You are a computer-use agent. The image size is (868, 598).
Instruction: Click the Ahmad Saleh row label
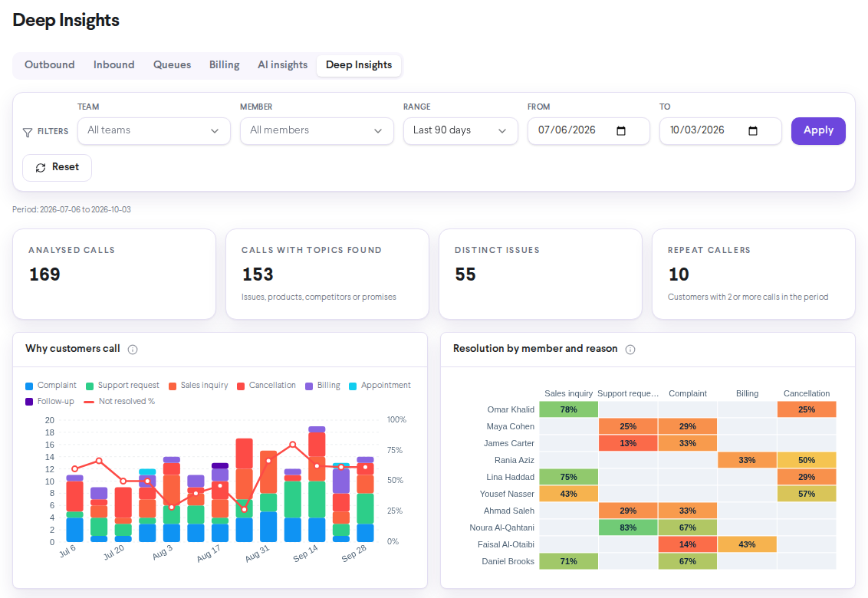(508, 511)
